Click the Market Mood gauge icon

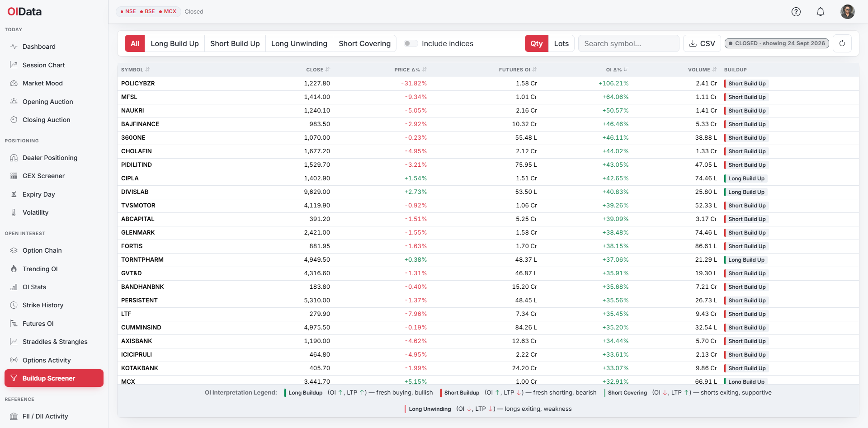[x=14, y=83]
